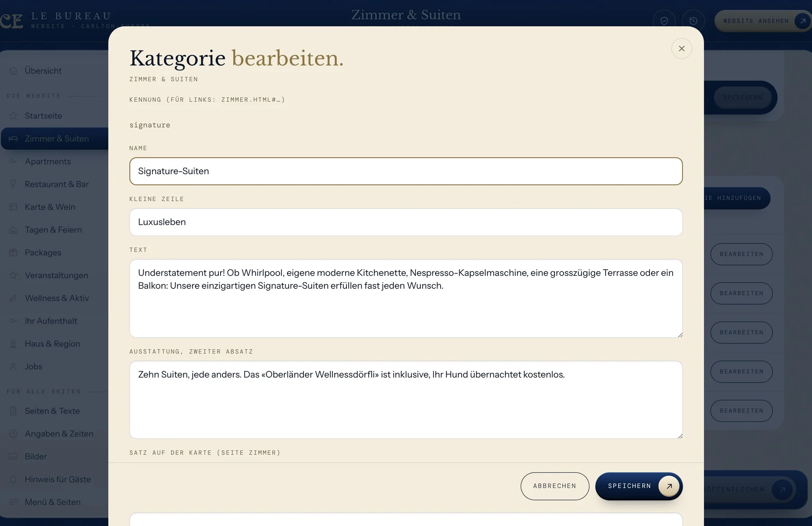Save the category with Speichern
This screenshot has width=812, height=526.
coord(639,486)
